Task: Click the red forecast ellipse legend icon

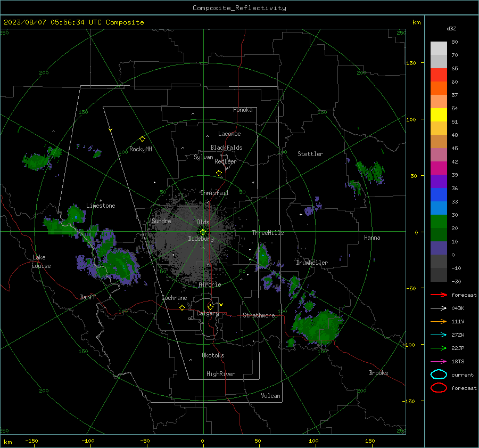Action: [x=439, y=388]
